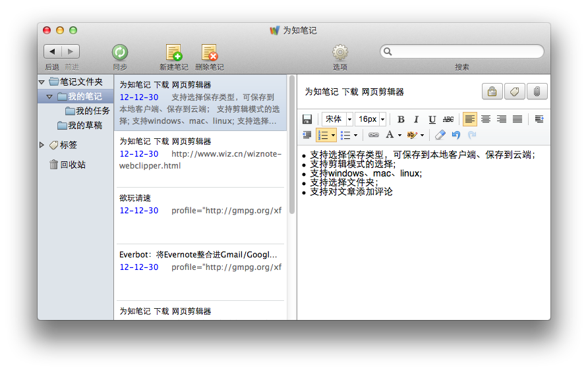Click the eraser clear-formatting icon
Viewport: 588px width, 372px height.
[x=440, y=135]
